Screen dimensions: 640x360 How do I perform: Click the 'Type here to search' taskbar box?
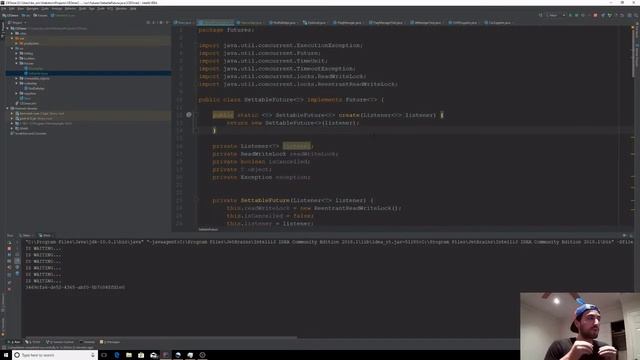[x=55, y=355]
